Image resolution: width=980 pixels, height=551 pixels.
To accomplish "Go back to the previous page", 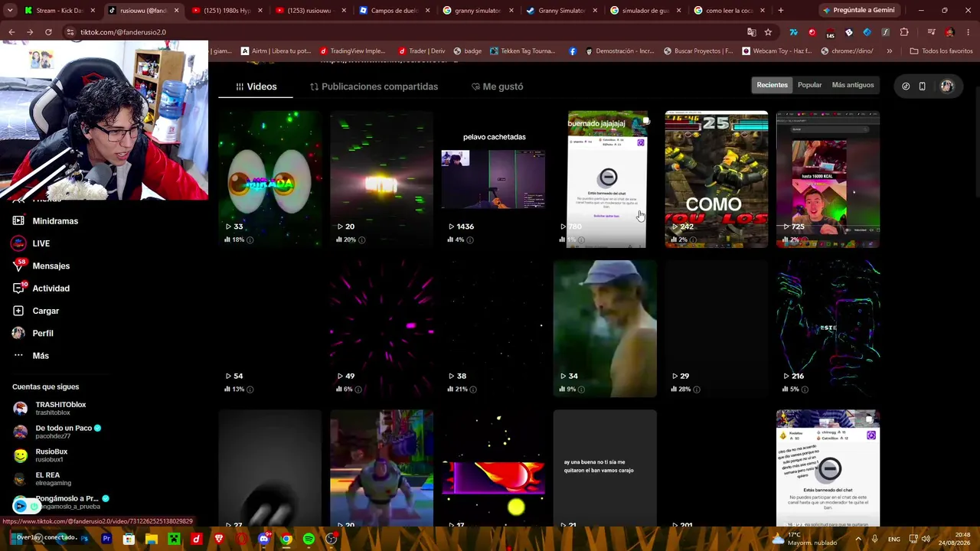I will 11,32.
